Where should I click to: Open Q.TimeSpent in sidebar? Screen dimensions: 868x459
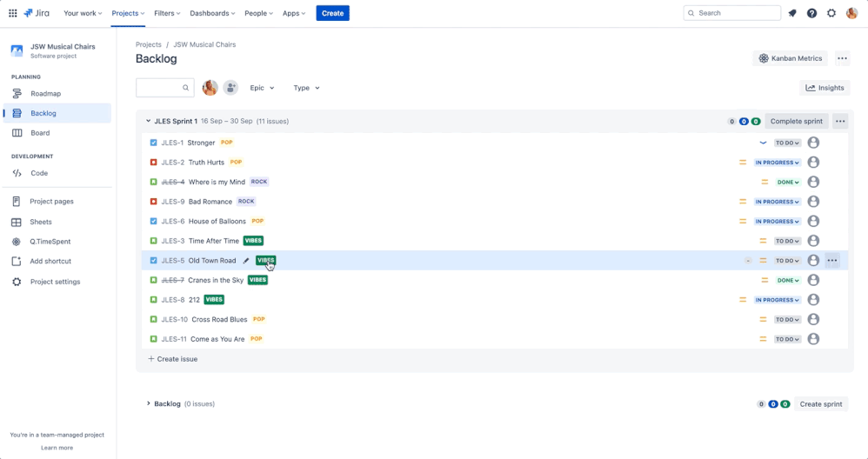point(57,242)
